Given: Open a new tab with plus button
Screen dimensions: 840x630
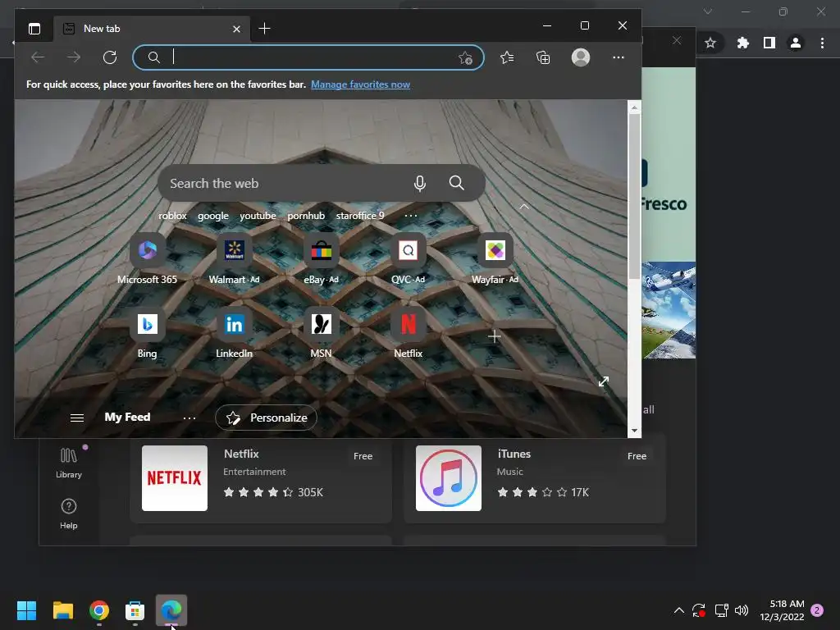Looking at the screenshot, I should [264, 29].
